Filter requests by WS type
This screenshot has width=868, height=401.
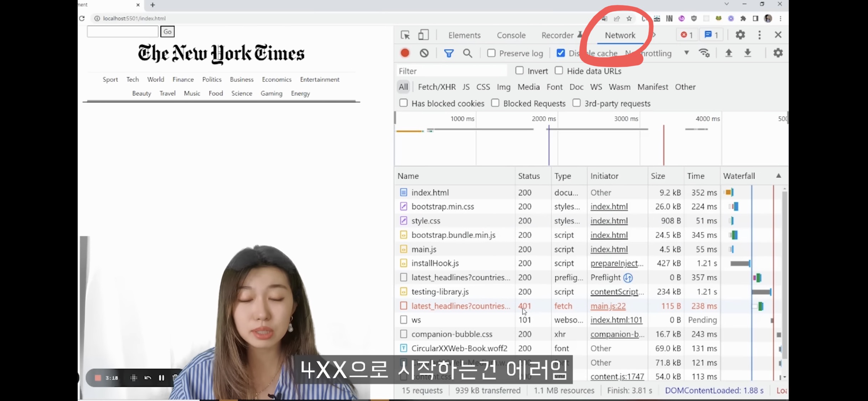(x=596, y=87)
